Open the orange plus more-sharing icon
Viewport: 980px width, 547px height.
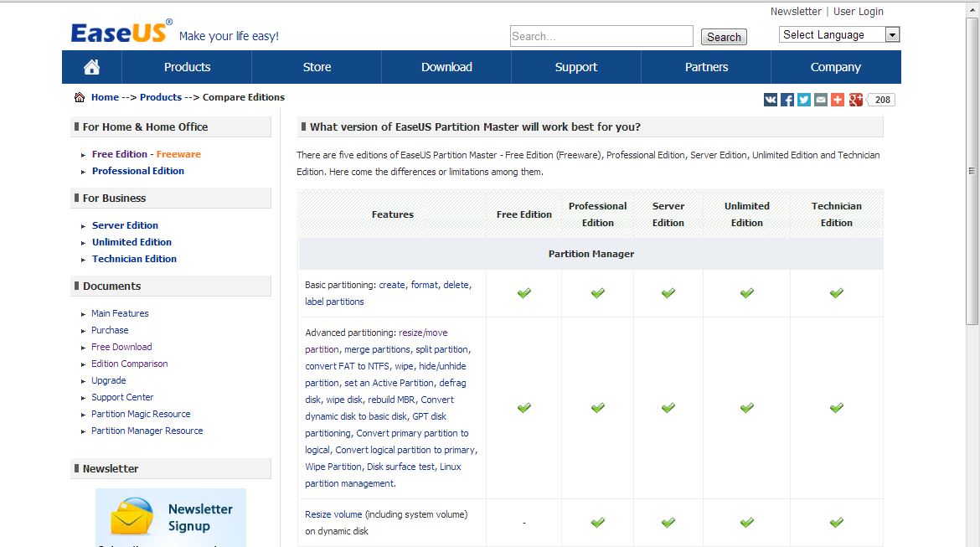pyautogui.click(x=838, y=100)
